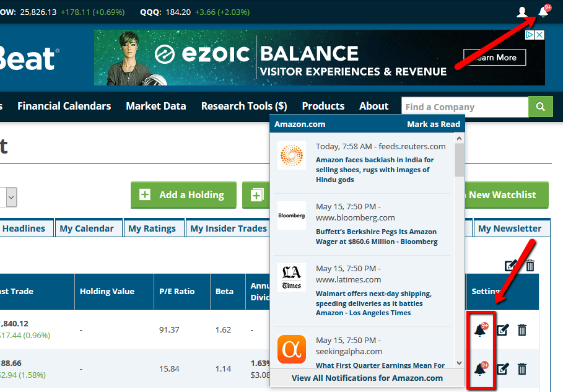Click in the Find a Company search field
The image size is (563, 392).
tap(465, 107)
